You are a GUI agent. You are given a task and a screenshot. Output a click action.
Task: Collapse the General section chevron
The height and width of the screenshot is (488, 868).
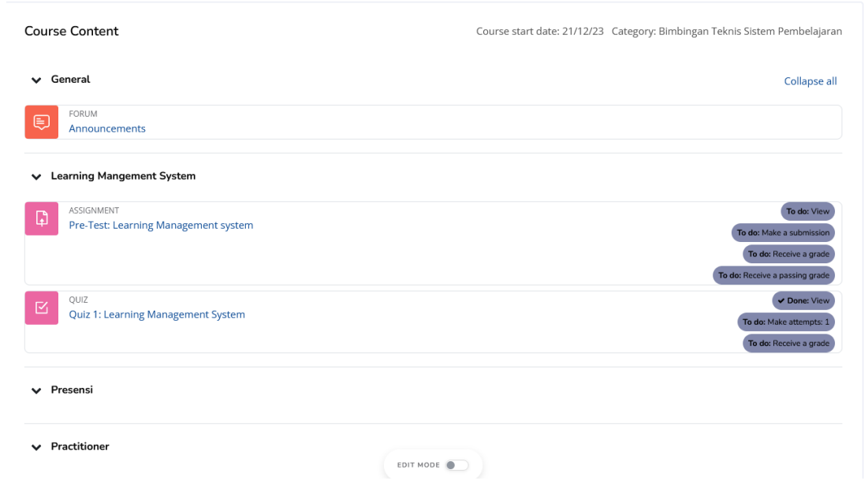pos(35,80)
